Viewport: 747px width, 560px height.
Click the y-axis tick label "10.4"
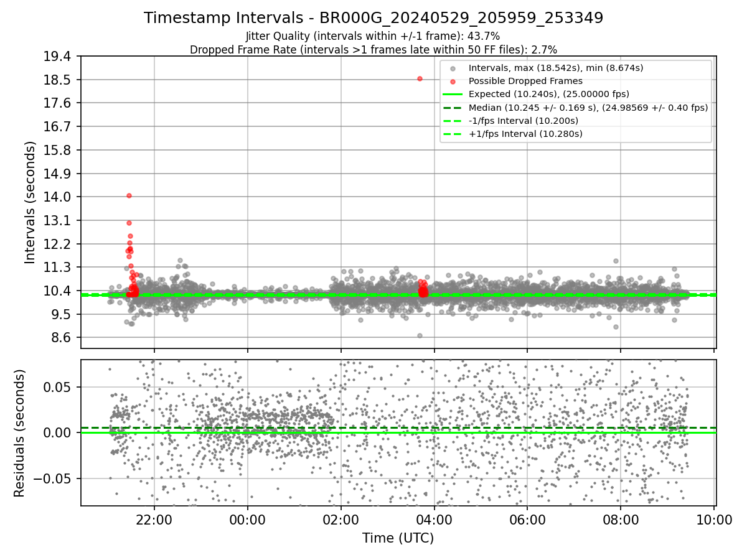click(x=59, y=291)
